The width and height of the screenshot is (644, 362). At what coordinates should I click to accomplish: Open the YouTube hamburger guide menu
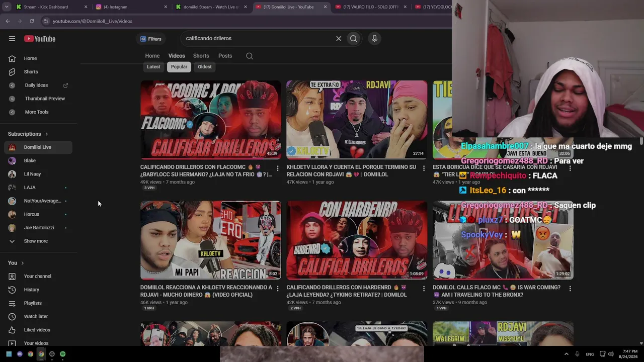tap(12, 39)
